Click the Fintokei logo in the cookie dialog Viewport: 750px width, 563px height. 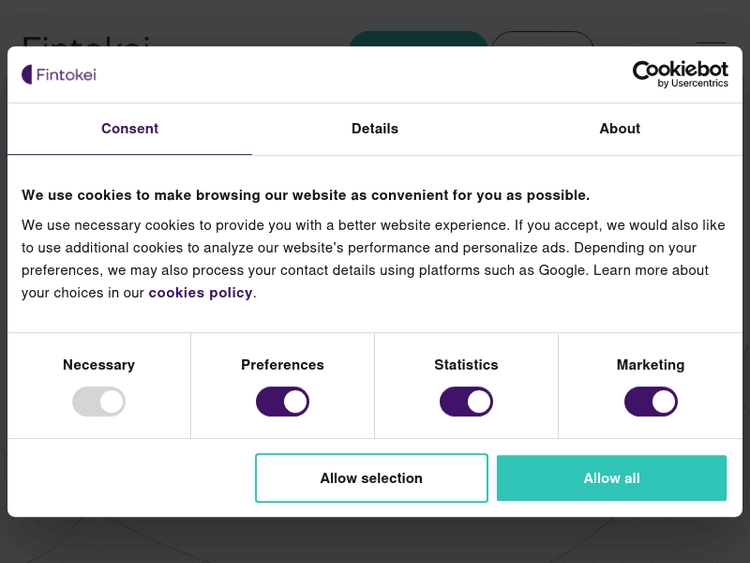tap(59, 75)
